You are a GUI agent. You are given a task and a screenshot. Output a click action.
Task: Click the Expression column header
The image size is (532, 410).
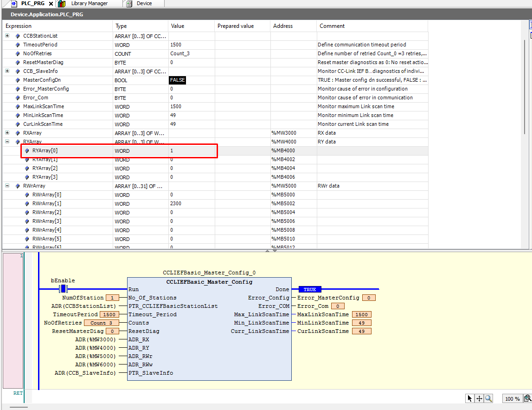point(58,26)
